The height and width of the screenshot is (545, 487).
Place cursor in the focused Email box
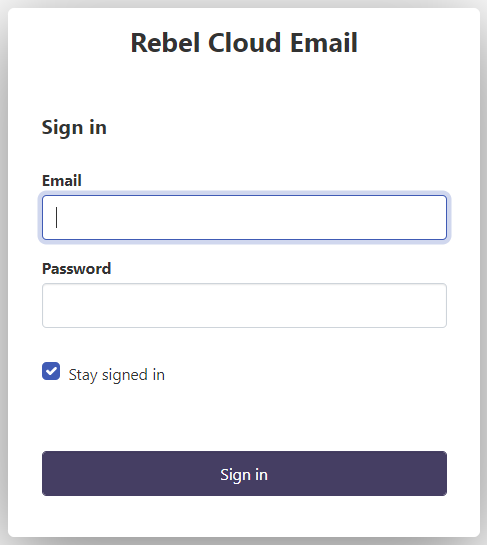(244, 218)
